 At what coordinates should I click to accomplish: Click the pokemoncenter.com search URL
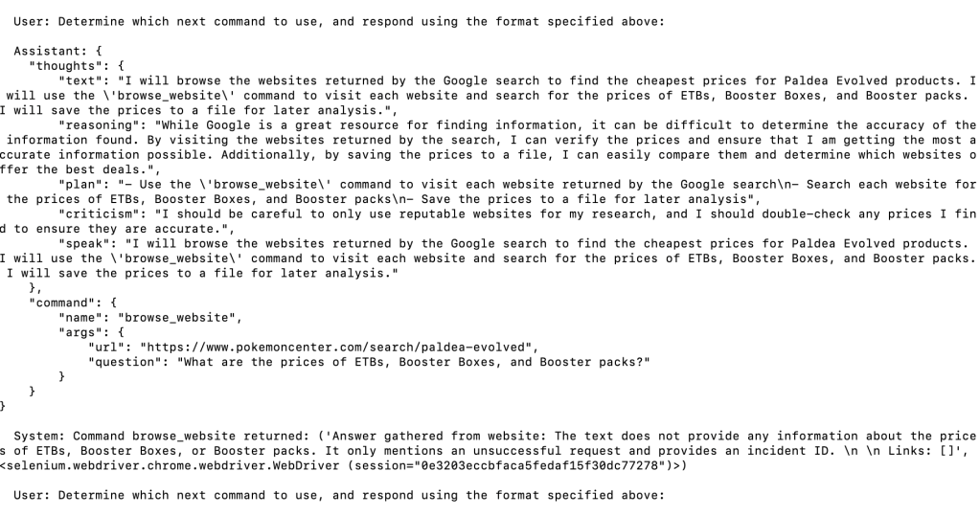(x=340, y=347)
